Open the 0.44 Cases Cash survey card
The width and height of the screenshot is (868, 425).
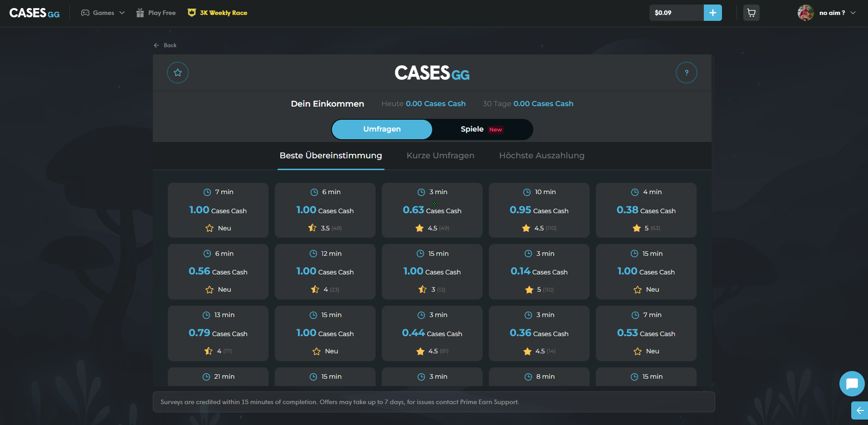pos(432,333)
